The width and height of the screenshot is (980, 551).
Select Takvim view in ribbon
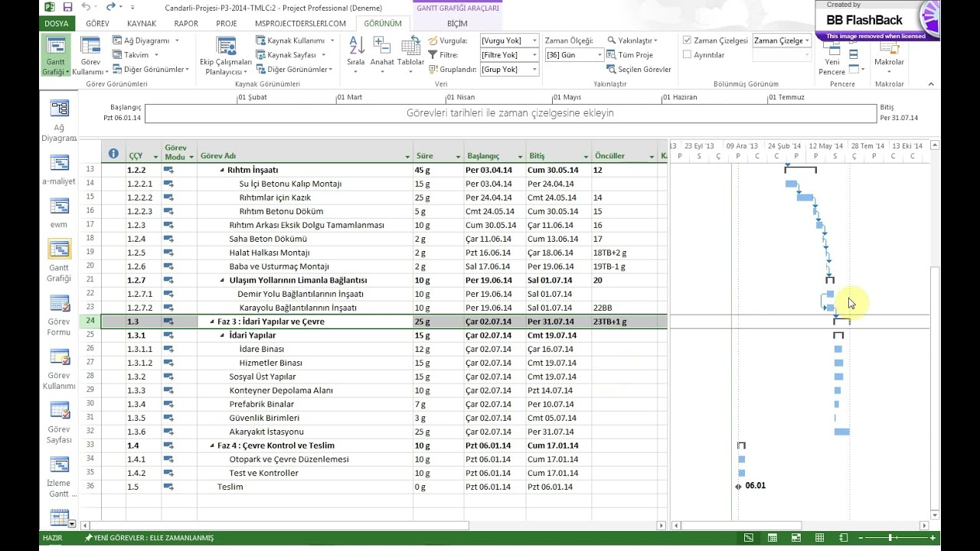tap(135, 55)
